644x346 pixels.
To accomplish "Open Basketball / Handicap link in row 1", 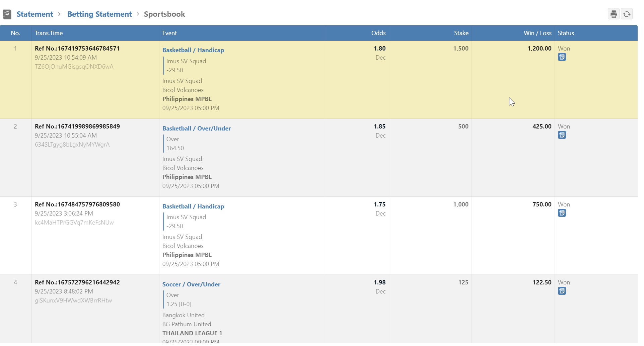I will click(193, 50).
